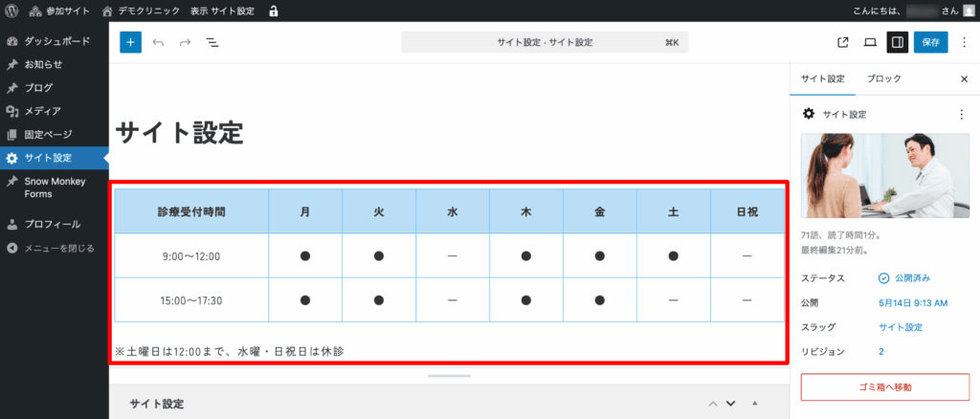980x419 pixels.
Task: Click the サイト設定 command palette search bar
Action: click(x=545, y=42)
